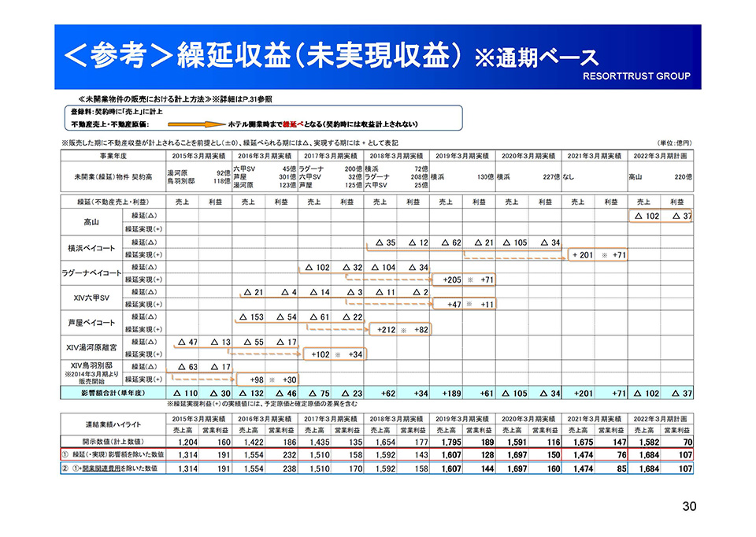Screen dimensions: 756x537
Task: Click the 影響額合計(単年度) row label
Action: 113,393
